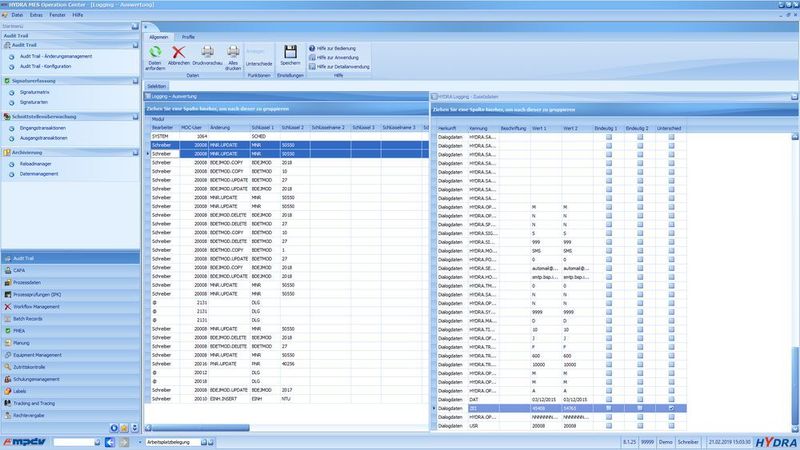The width and height of the screenshot is (800, 450).
Task: Open the search field dropdown near mpdv logo
Action: tap(97, 442)
